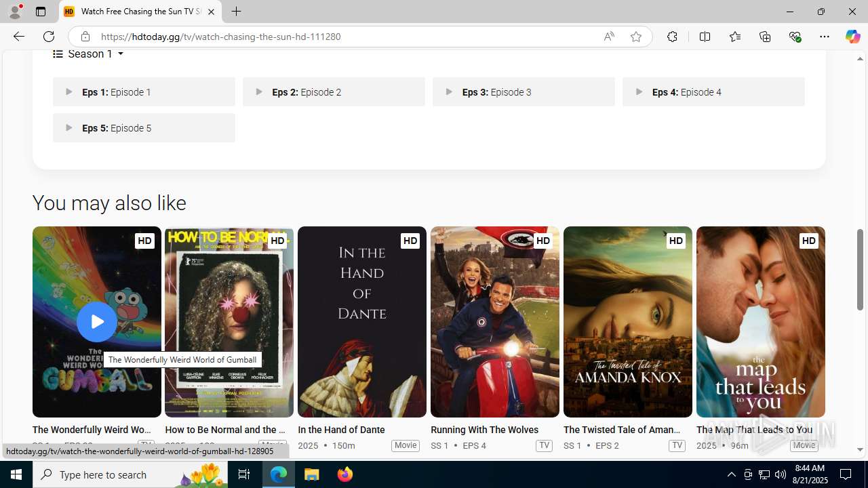The image size is (868, 488).
Task: Open the Collections panel
Action: point(765,37)
